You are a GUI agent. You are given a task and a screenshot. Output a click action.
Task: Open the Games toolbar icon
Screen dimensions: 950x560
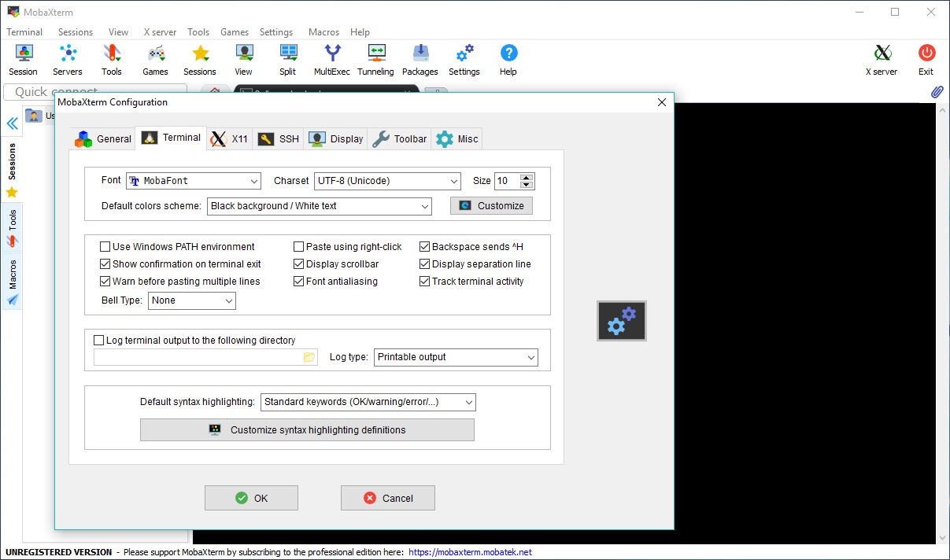[x=155, y=59]
